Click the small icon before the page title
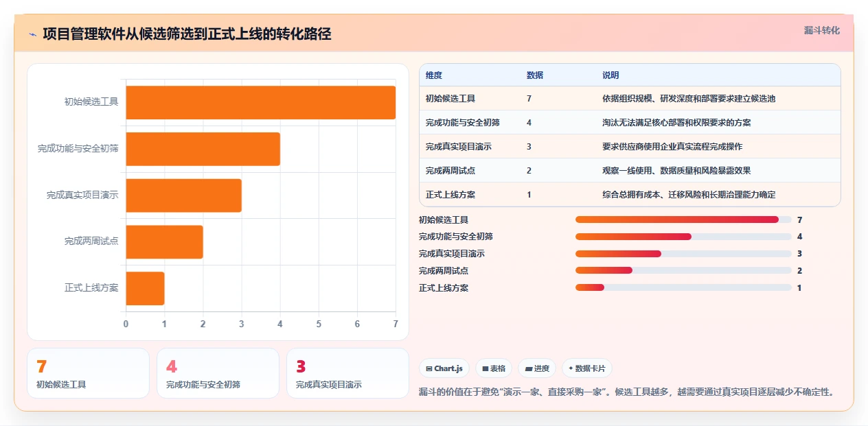The height and width of the screenshot is (426, 868). (32, 34)
